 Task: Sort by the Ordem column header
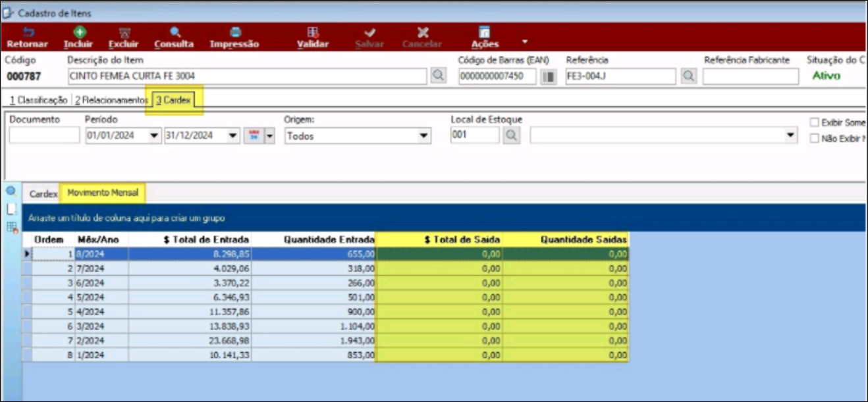(48, 239)
